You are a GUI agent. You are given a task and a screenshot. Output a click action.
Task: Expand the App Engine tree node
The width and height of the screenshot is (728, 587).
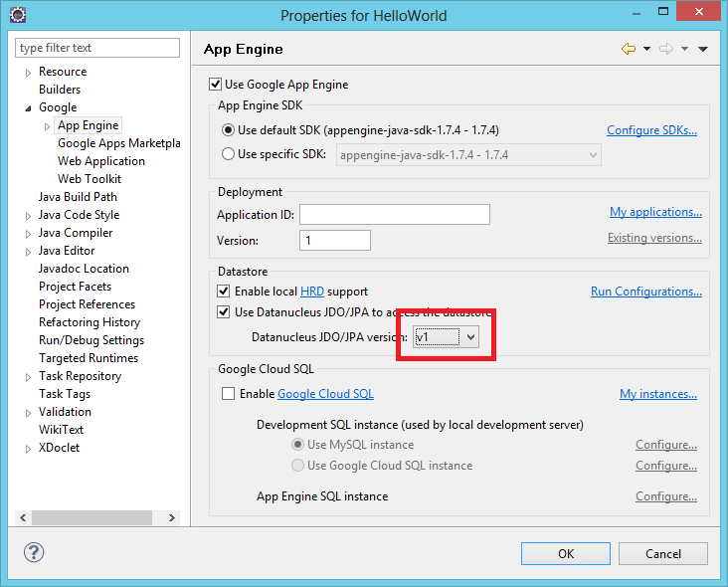(x=47, y=126)
